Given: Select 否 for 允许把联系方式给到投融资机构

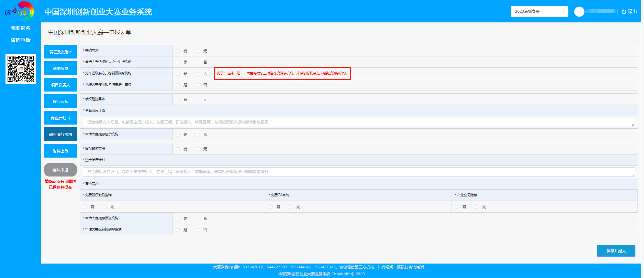Looking at the screenshot, I should pyautogui.click(x=198, y=74).
